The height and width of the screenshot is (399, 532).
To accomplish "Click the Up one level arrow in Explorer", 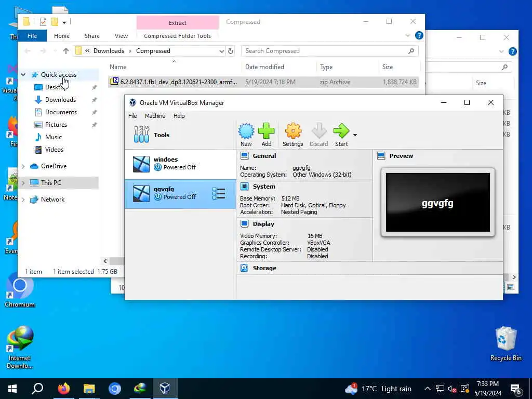I will click(66, 51).
